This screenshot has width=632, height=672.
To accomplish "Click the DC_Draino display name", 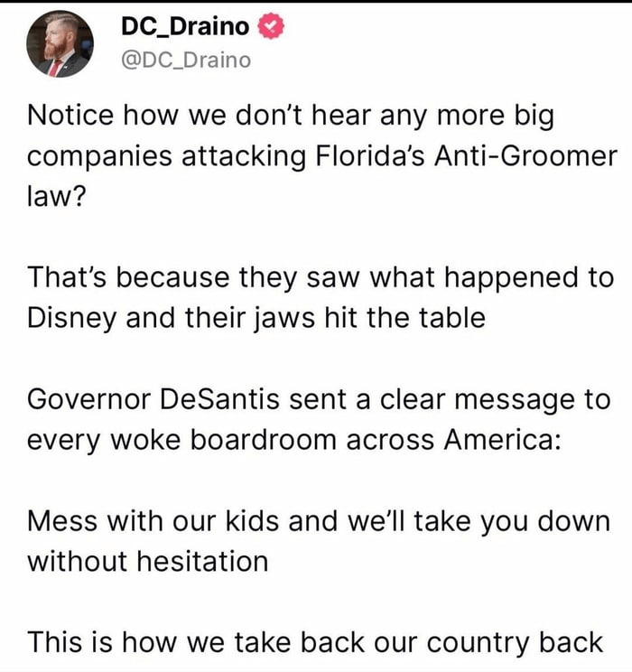I will point(184,26).
